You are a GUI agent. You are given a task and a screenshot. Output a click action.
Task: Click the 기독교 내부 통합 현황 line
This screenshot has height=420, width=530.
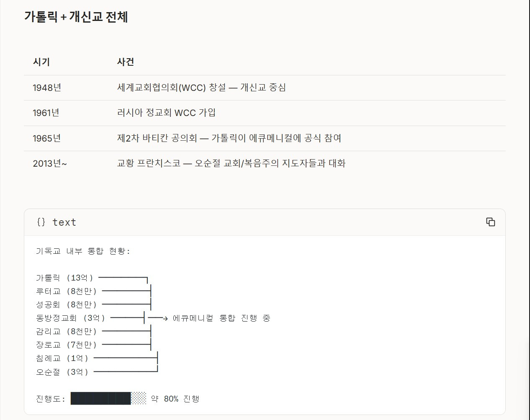[x=83, y=251]
